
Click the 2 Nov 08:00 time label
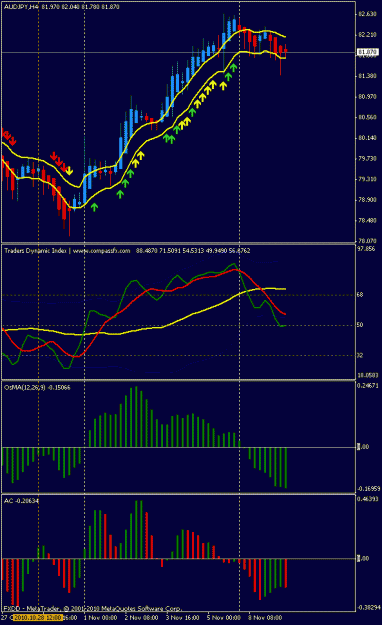pos(141,617)
